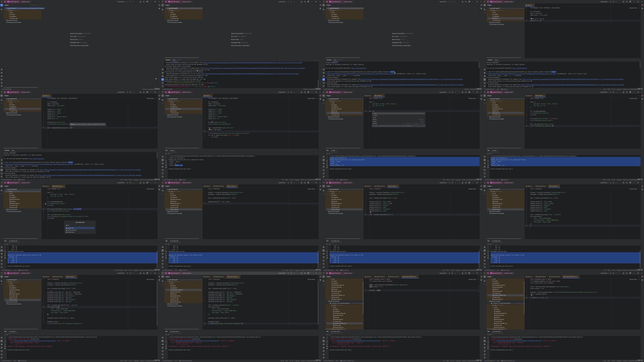
Task: Run current file in 'workbook = excel' frame
Action: (x=450, y=273)
